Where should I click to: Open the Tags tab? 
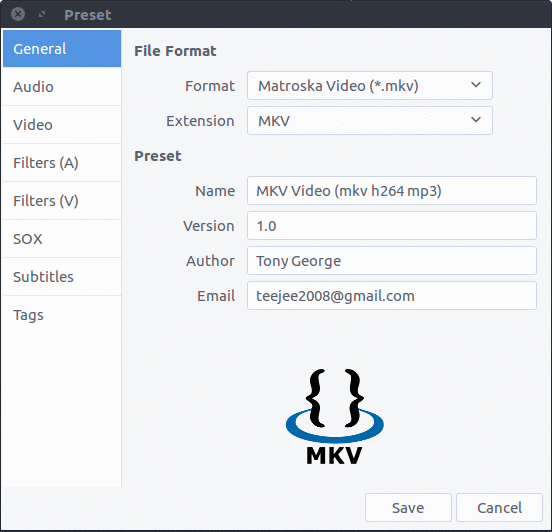pos(62,315)
